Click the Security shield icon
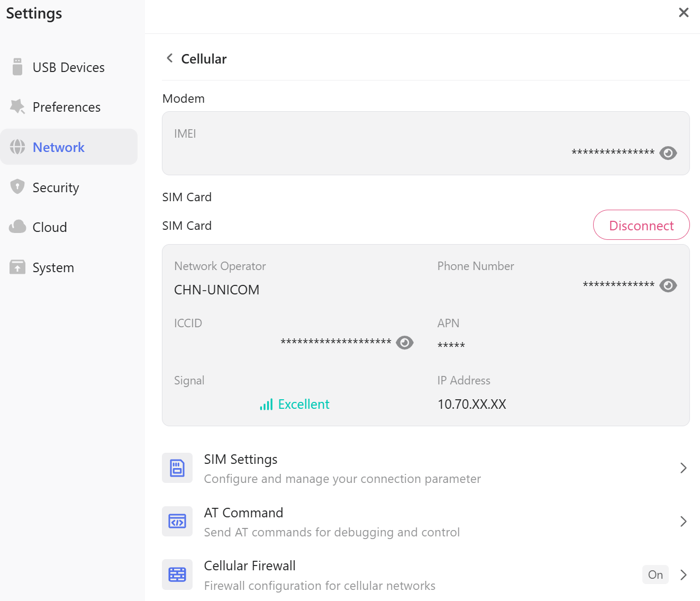700x601 pixels. click(x=17, y=186)
